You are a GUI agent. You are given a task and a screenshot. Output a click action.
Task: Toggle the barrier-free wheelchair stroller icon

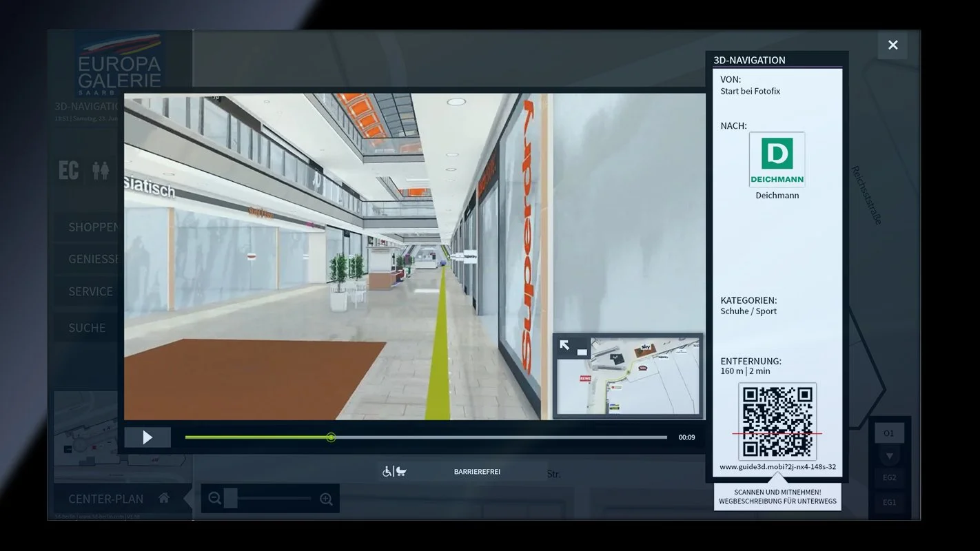pyautogui.click(x=394, y=472)
